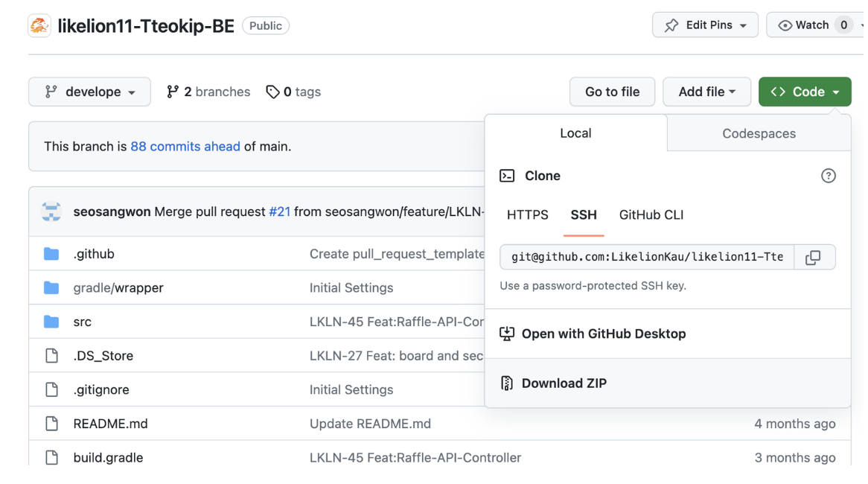The height and width of the screenshot is (484, 868).
Task: Open the .DS_Store file
Action: coord(103,355)
